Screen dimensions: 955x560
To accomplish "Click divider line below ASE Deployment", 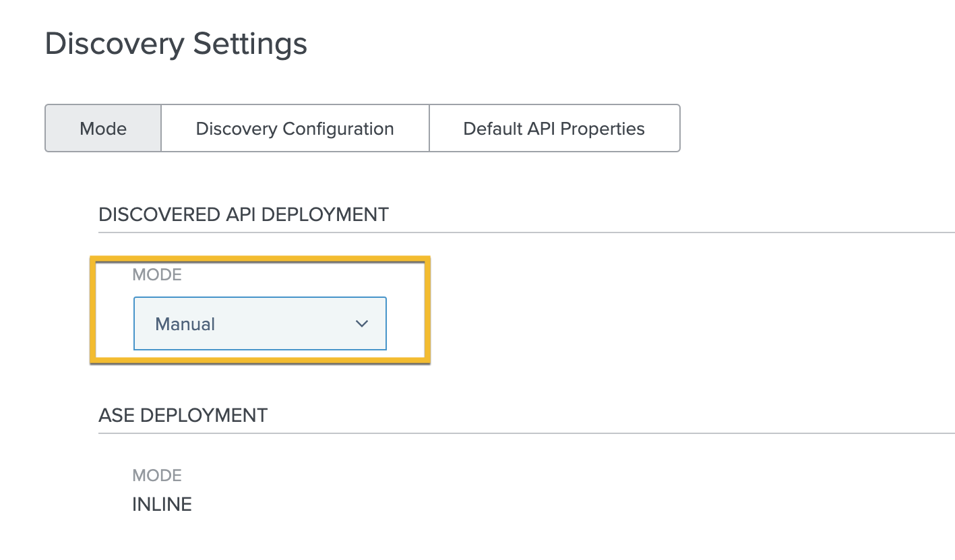I will tap(526, 433).
